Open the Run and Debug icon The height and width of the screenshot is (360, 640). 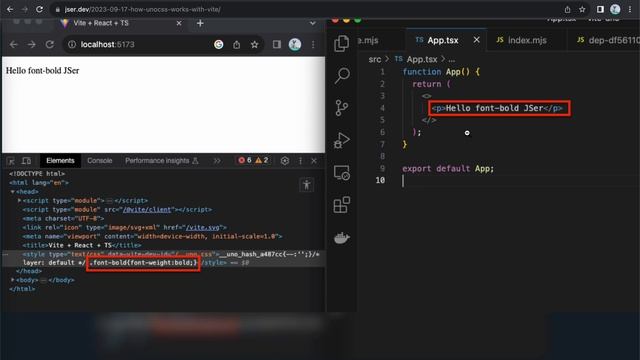342,140
